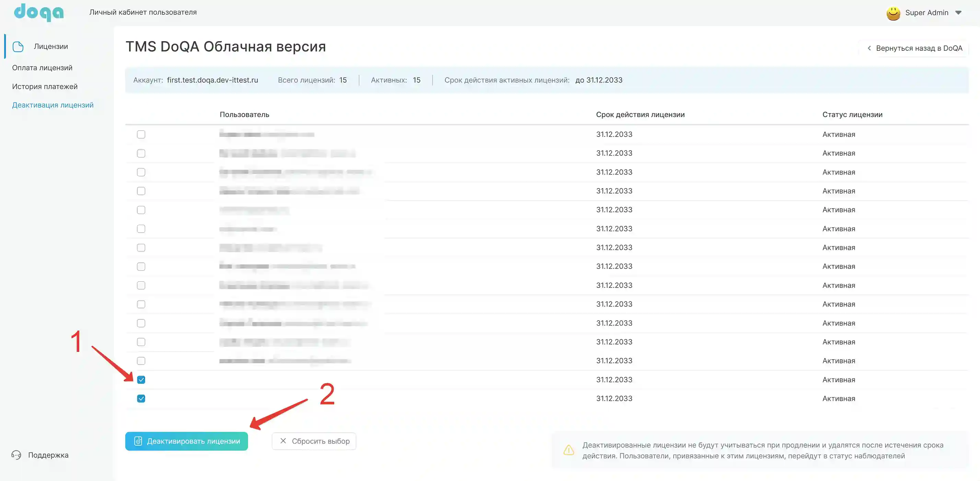Go to История платежей section
The width and height of the screenshot is (980, 481).
(x=45, y=87)
